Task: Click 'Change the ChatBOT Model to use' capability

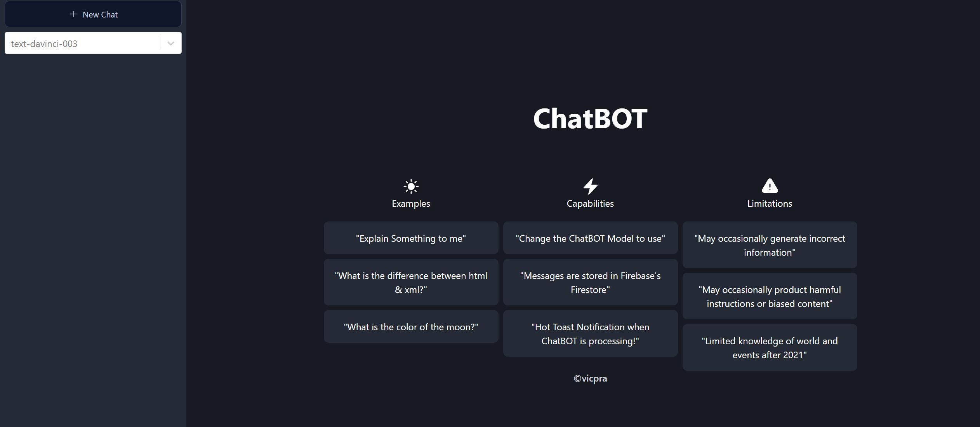Action: 590,237
